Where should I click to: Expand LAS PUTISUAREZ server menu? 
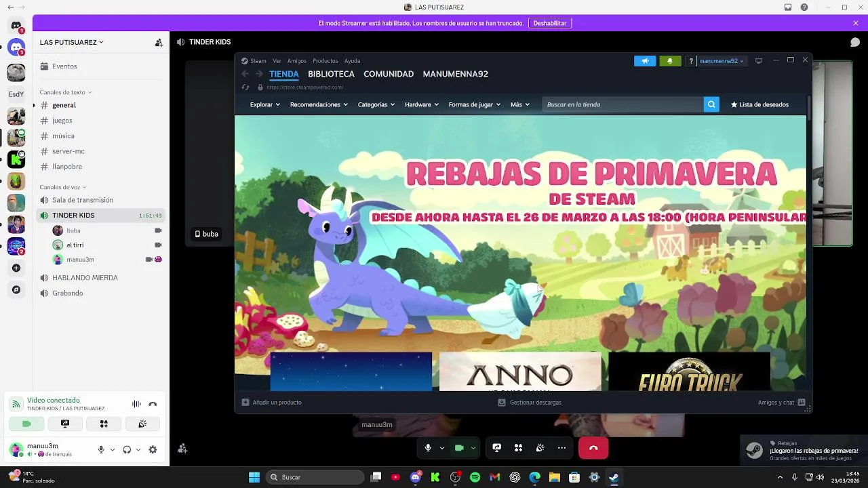[71, 42]
